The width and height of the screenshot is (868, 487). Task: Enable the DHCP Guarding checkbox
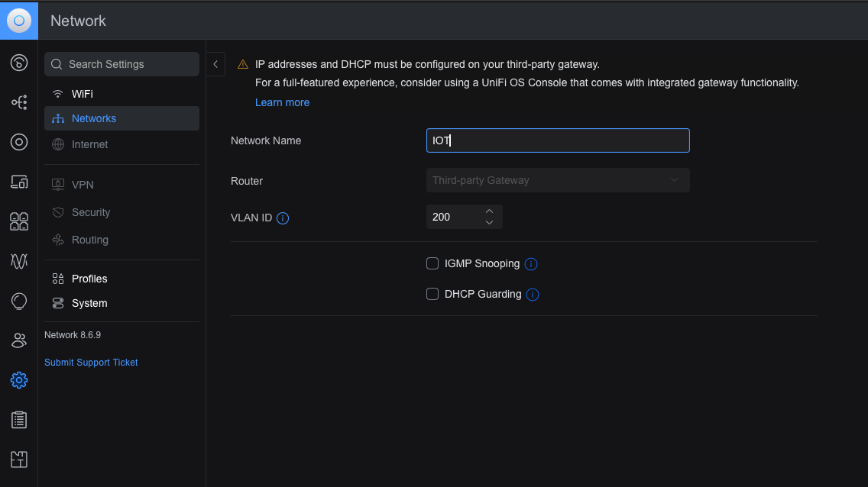pyautogui.click(x=432, y=294)
